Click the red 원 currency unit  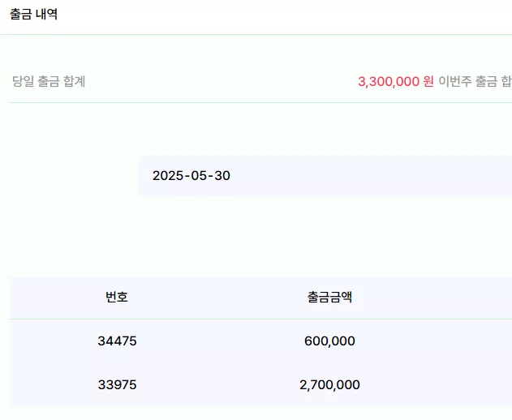[x=428, y=82]
